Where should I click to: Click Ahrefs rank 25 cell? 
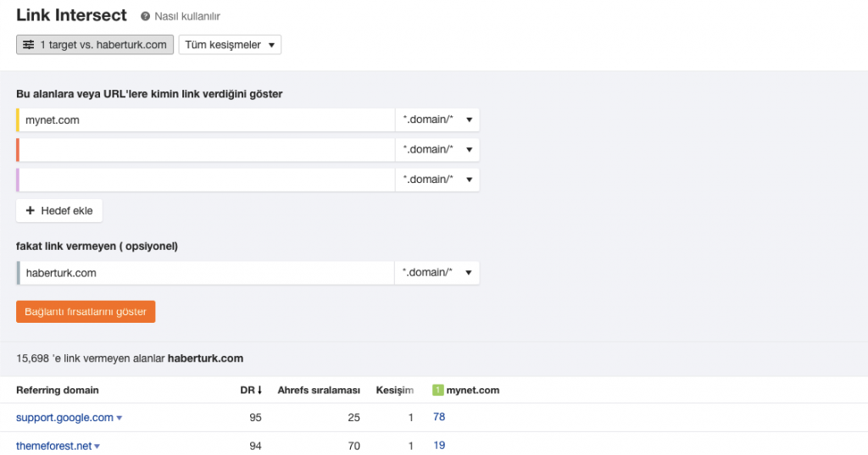[353, 418]
